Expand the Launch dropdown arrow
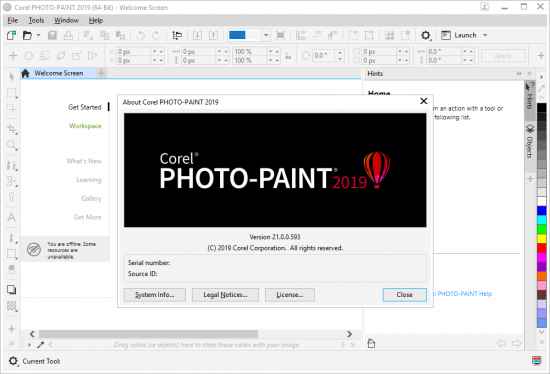The image size is (550, 374). click(x=485, y=35)
